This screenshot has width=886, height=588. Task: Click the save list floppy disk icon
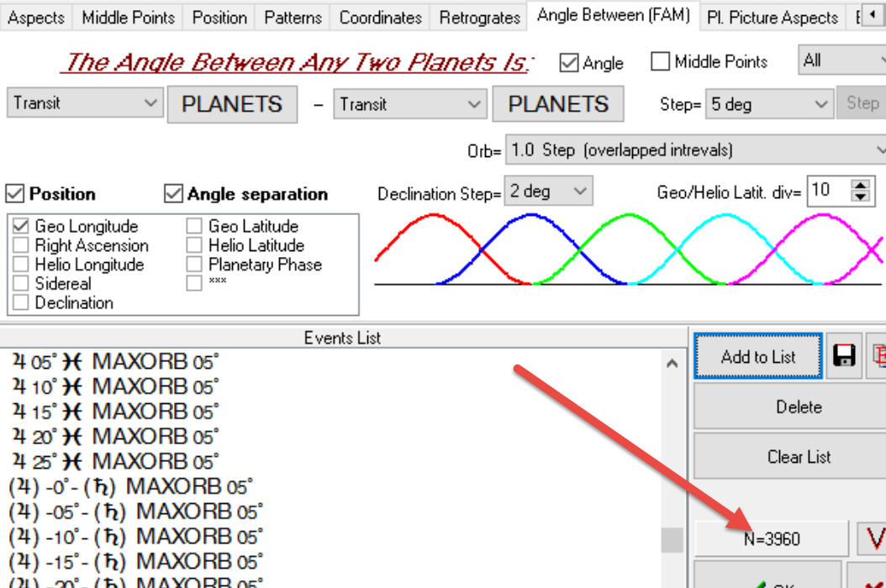pos(844,356)
